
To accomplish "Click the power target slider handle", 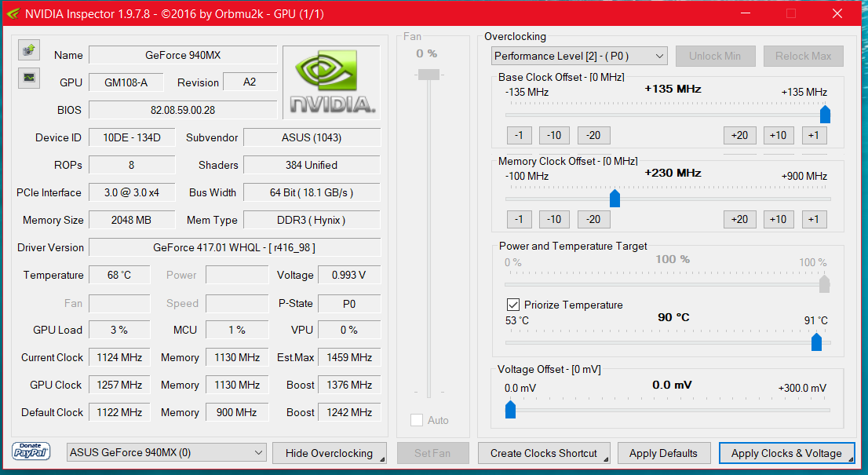I will [x=824, y=284].
